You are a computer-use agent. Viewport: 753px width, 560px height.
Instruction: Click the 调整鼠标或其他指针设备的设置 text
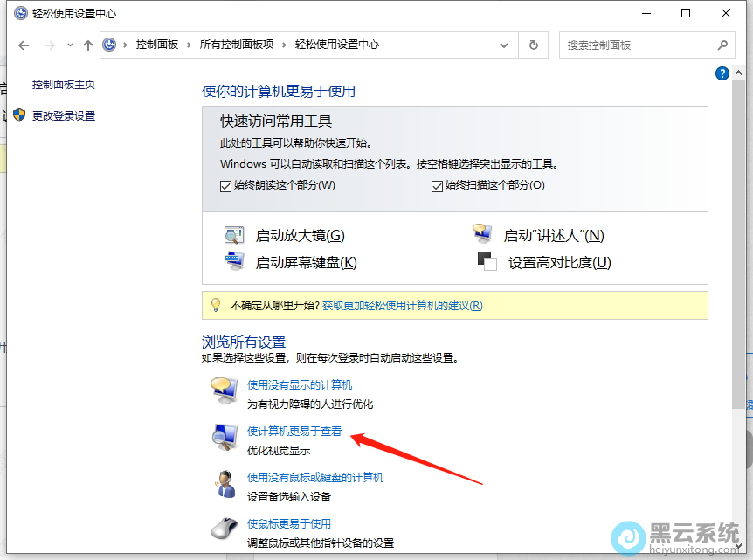click(321, 543)
